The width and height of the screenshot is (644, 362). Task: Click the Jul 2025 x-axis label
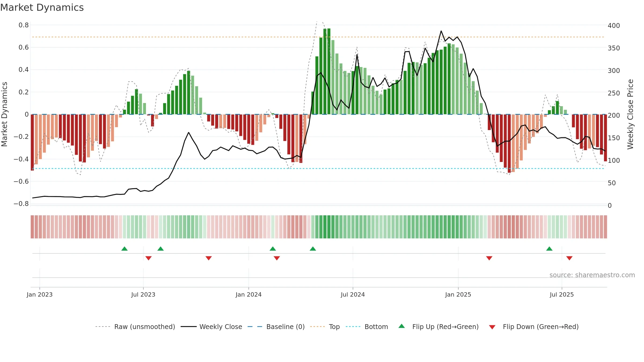[x=562, y=294]
